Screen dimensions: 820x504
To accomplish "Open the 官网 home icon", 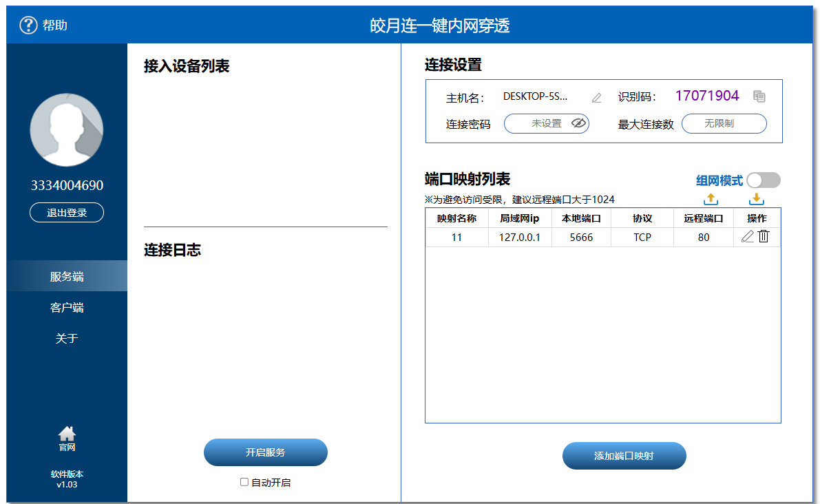I will [67, 434].
